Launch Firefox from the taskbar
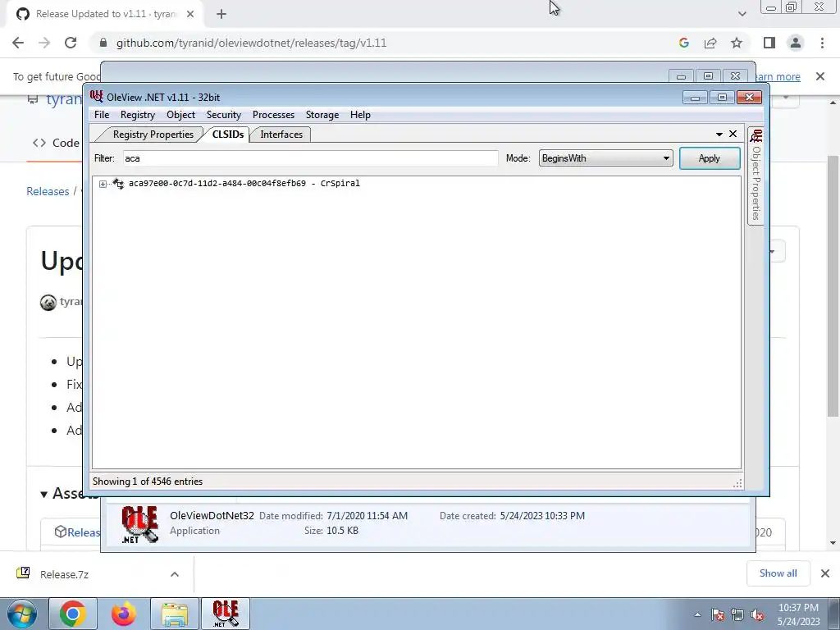840x630 pixels. tap(124, 614)
